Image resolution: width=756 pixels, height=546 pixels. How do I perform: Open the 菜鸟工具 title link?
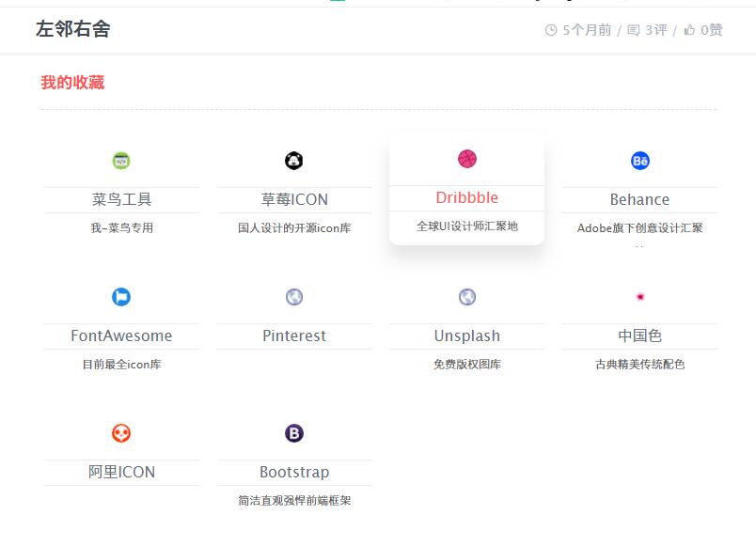pyautogui.click(x=121, y=199)
